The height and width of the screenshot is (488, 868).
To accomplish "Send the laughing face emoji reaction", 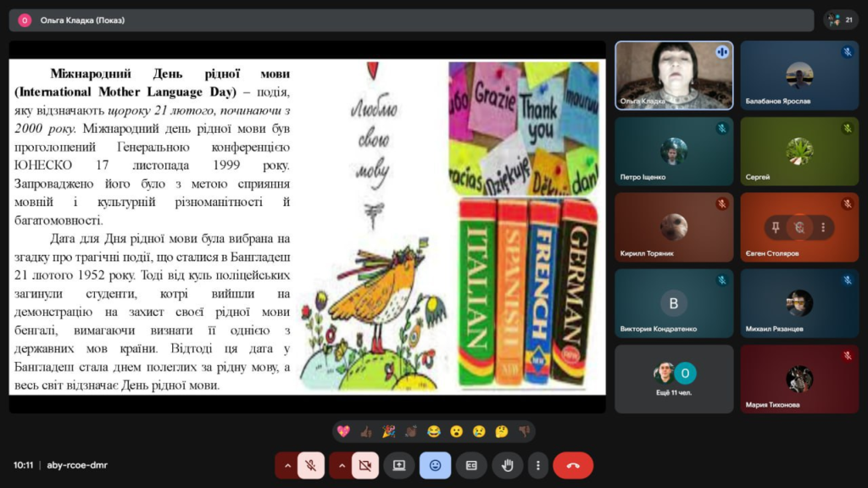I will (434, 431).
